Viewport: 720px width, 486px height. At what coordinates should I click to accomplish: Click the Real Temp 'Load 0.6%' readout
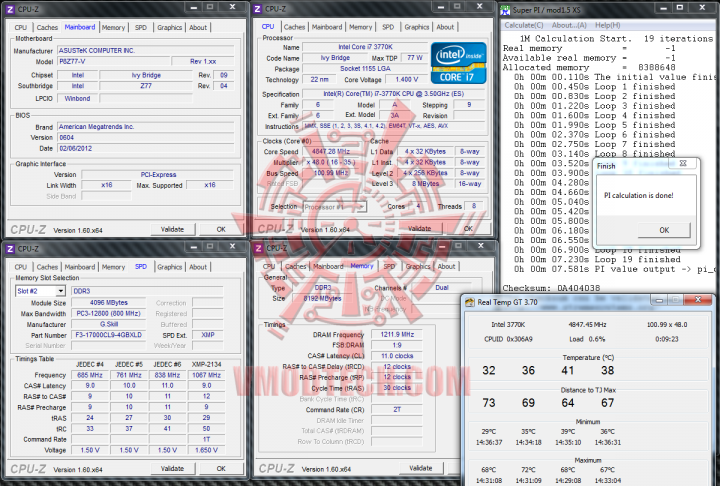coord(587,339)
